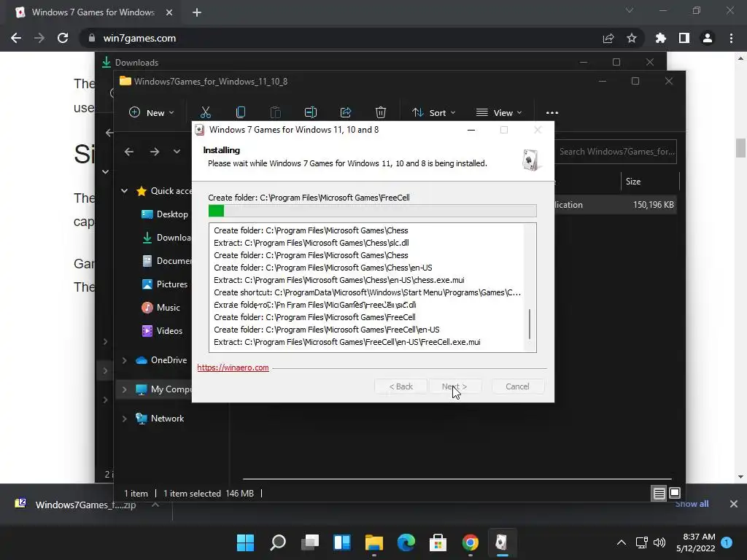The width and height of the screenshot is (747, 560).
Task: Click the Search Windows7Games_for field
Action: click(x=616, y=152)
